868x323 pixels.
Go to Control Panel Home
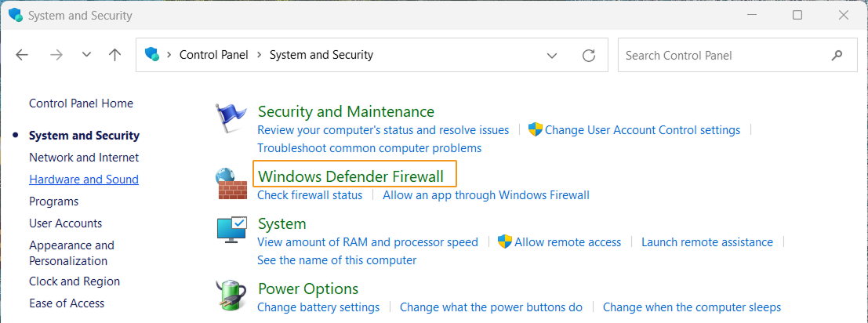(x=81, y=103)
